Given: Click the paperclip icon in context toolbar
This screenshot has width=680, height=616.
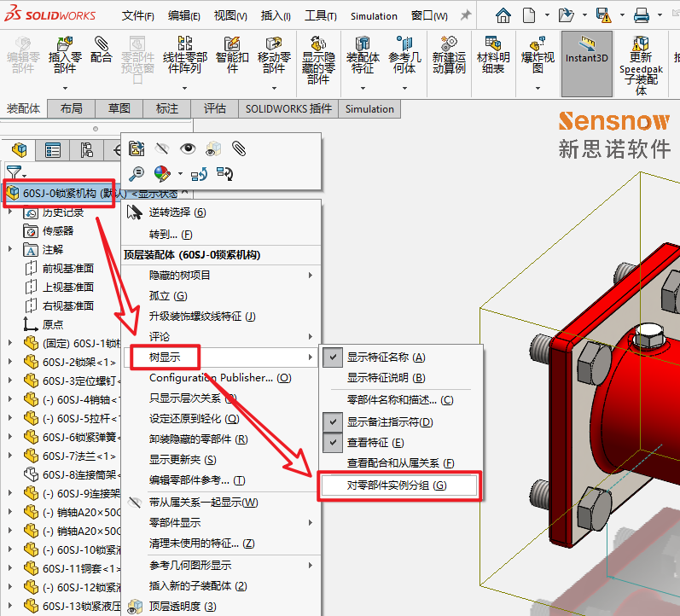Looking at the screenshot, I should (x=239, y=148).
